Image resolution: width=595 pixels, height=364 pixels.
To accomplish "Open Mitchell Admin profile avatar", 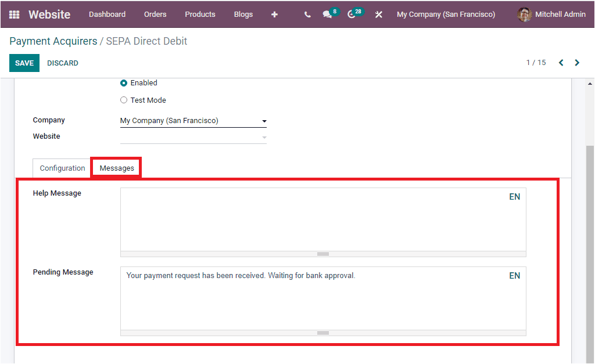I will point(524,14).
